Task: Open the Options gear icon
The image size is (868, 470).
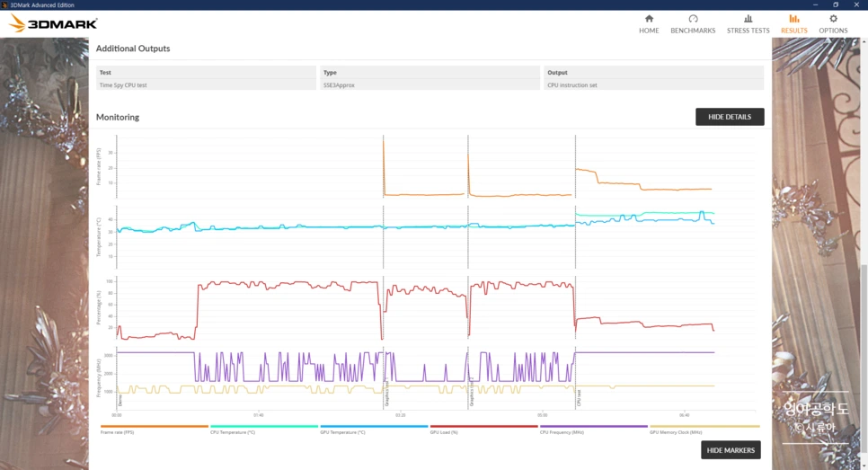Action: pos(833,19)
